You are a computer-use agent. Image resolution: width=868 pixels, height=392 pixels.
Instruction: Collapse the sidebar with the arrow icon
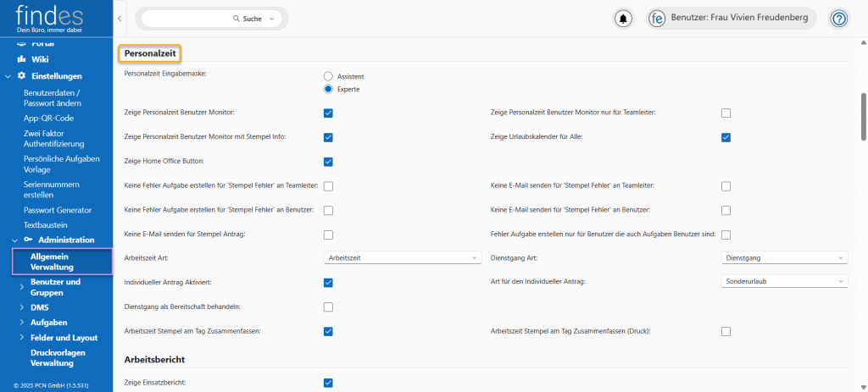[120, 18]
